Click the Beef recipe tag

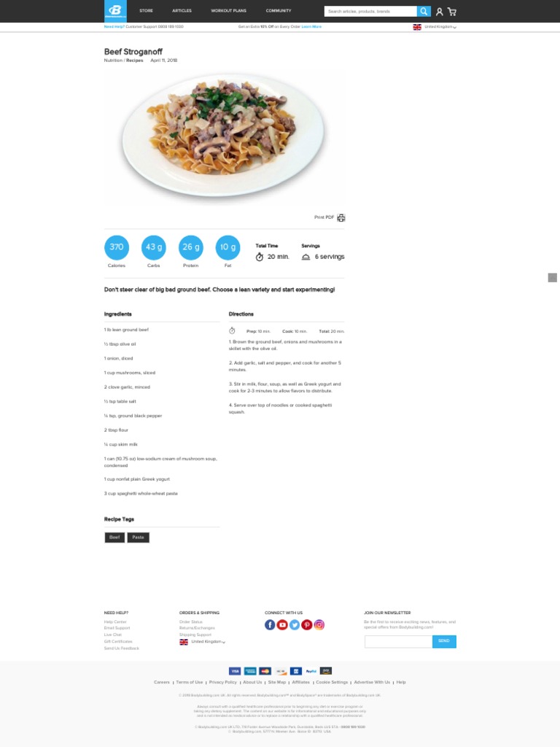click(x=114, y=538)
